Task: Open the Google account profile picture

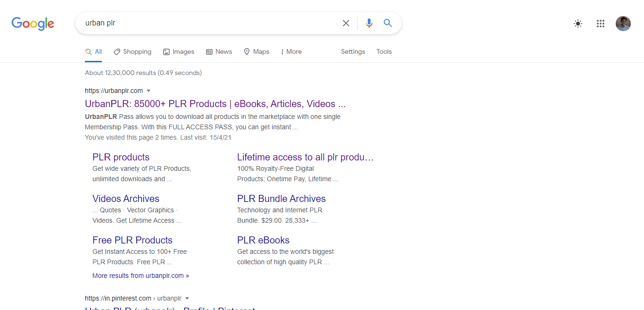Action: point(623,24)
